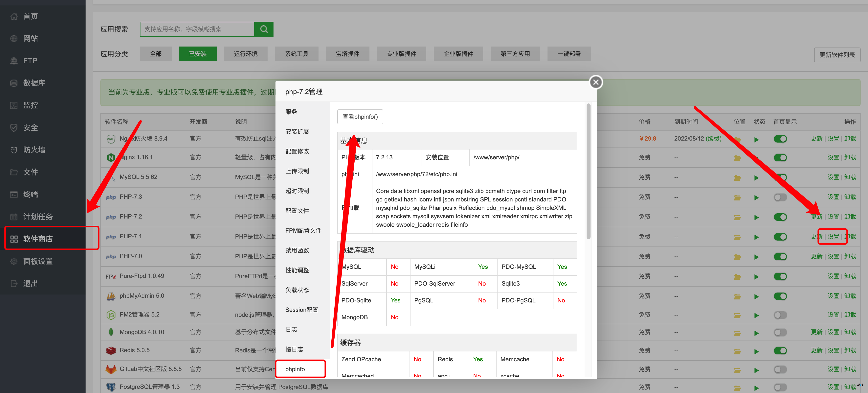Screen dimensions: 868x393
Task: Click play status icon for MongoDB row
Action: coord(756,333)
